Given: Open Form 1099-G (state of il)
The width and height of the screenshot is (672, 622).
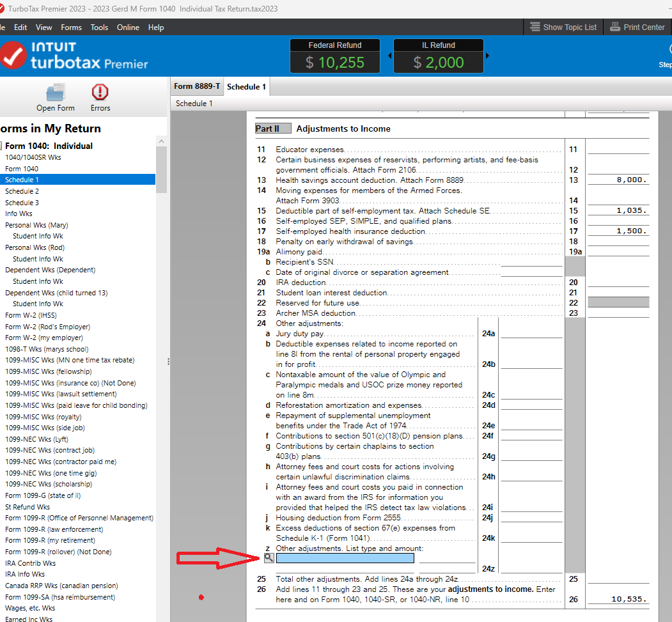Looking at the screenshot, I should point(42,495).
